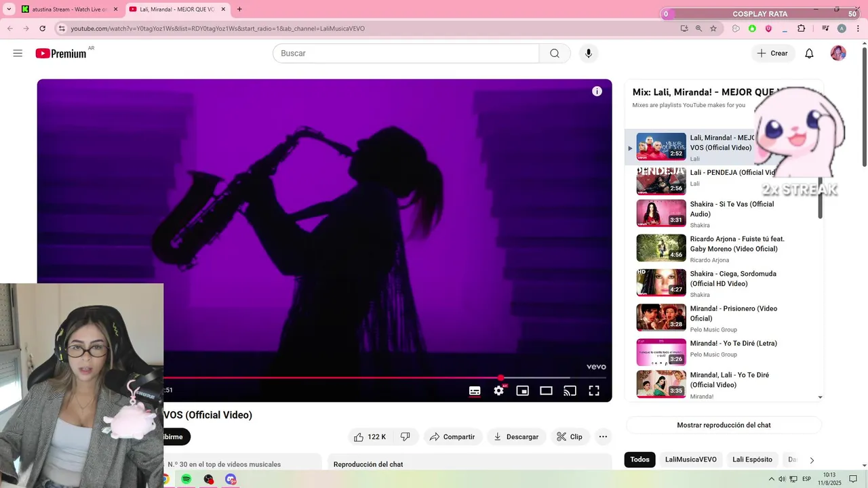This screenshot has height=488, width=868.
Task: Open a new browser tab
Action: (239, 9)
